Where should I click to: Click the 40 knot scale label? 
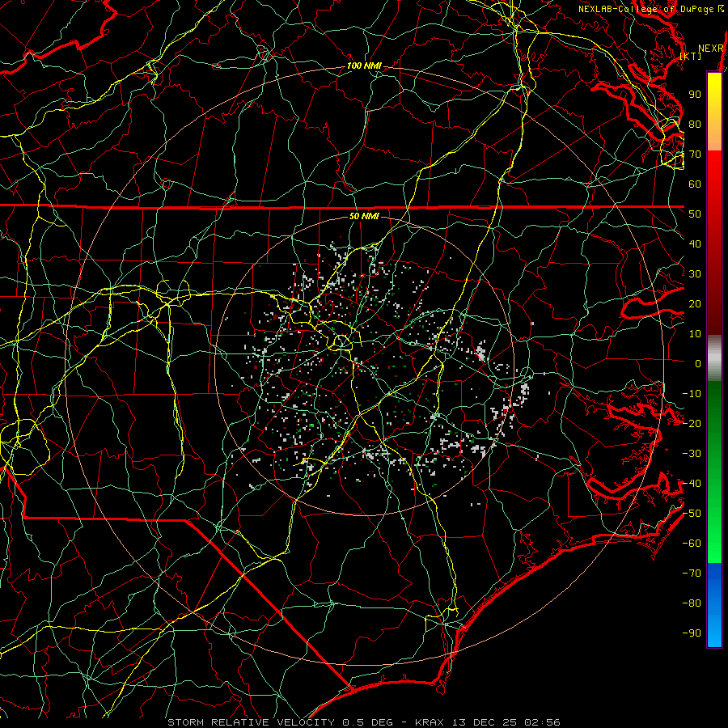click(x=695, y=243)
